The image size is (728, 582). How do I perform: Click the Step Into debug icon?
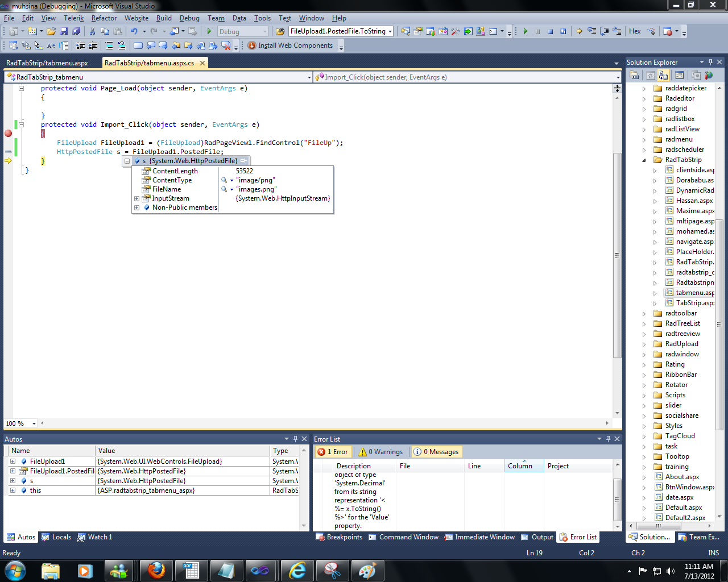[591, 31]
